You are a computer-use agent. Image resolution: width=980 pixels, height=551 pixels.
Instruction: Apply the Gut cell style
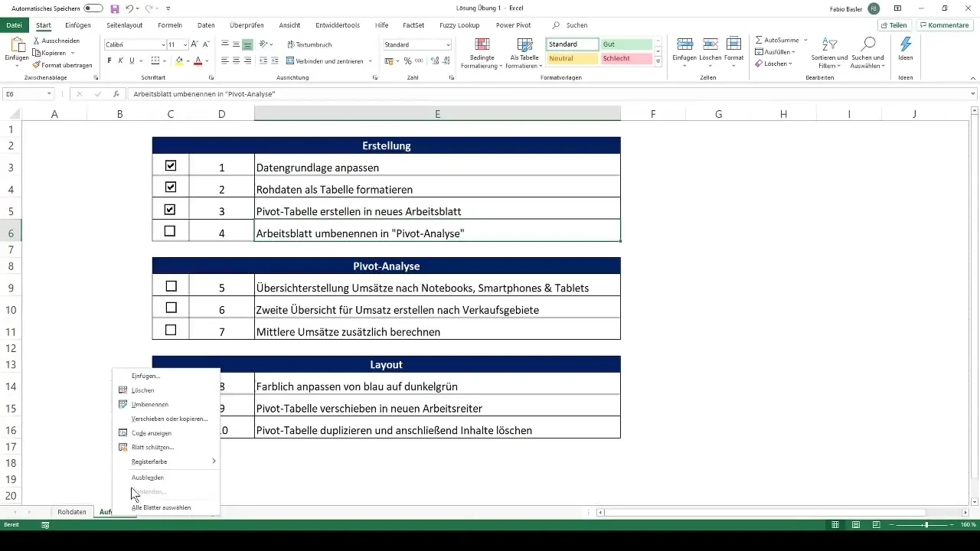pos(626,44)
